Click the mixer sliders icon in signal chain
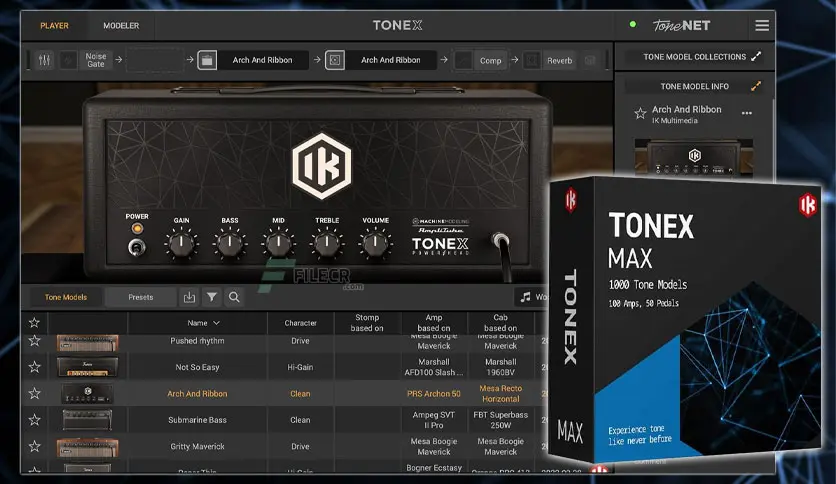The height and width of the screenshot is (484, 836). point(44,60)
